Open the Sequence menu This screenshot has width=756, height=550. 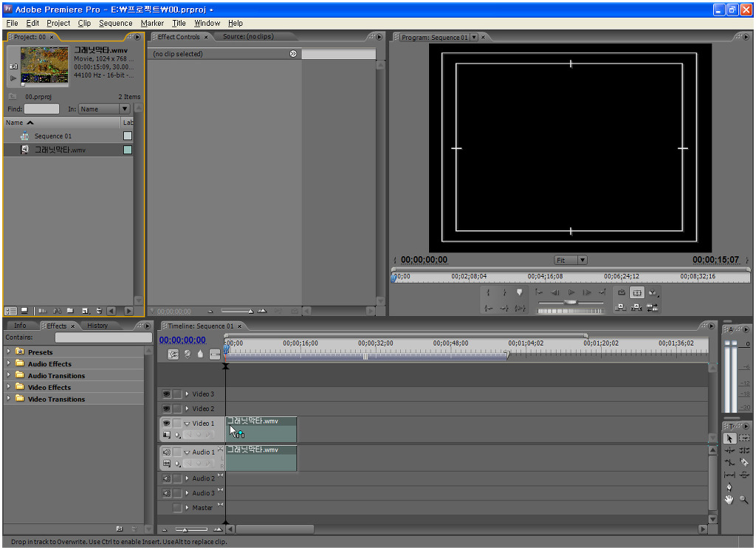(x=115, y=23)
